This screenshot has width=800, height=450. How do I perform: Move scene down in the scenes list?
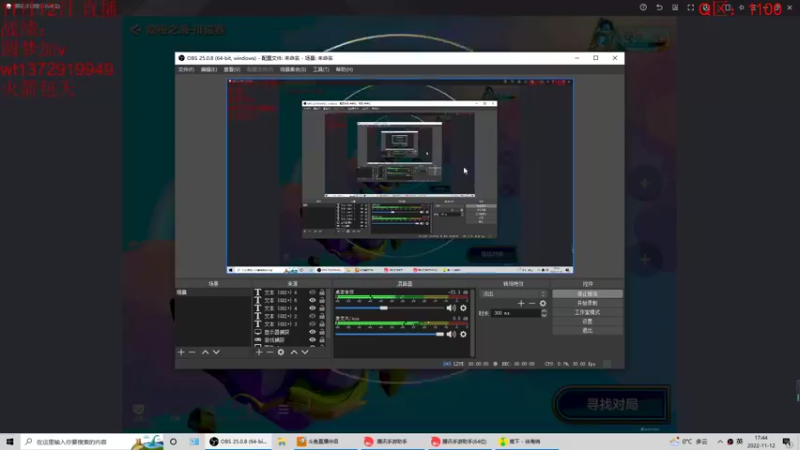[216, 352]
